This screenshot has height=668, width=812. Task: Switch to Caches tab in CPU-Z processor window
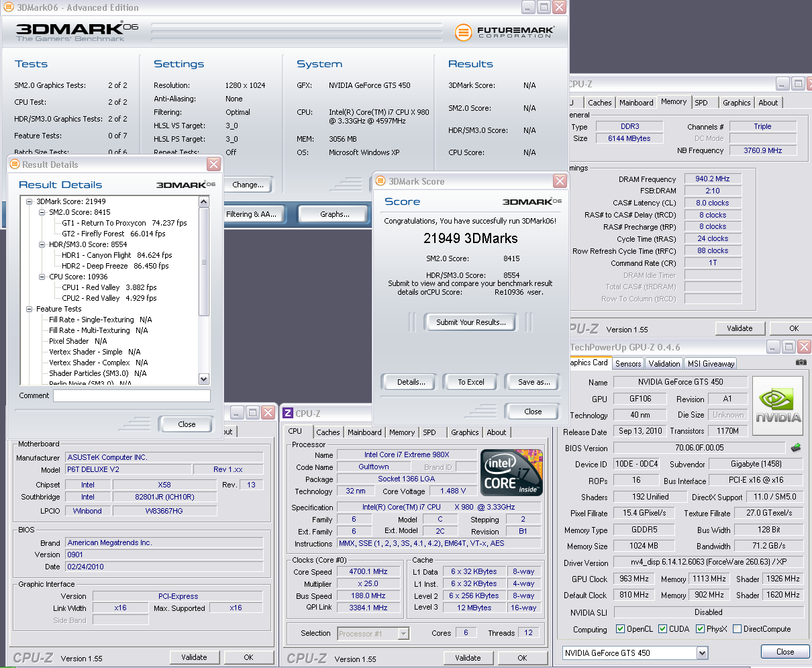tap(328, 432)
